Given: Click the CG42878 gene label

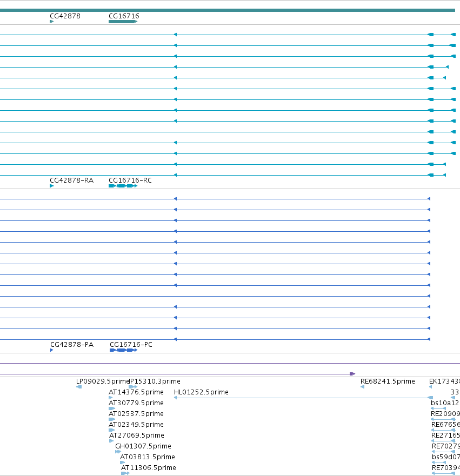Looking at the screenshot, I should coord(65,16).
